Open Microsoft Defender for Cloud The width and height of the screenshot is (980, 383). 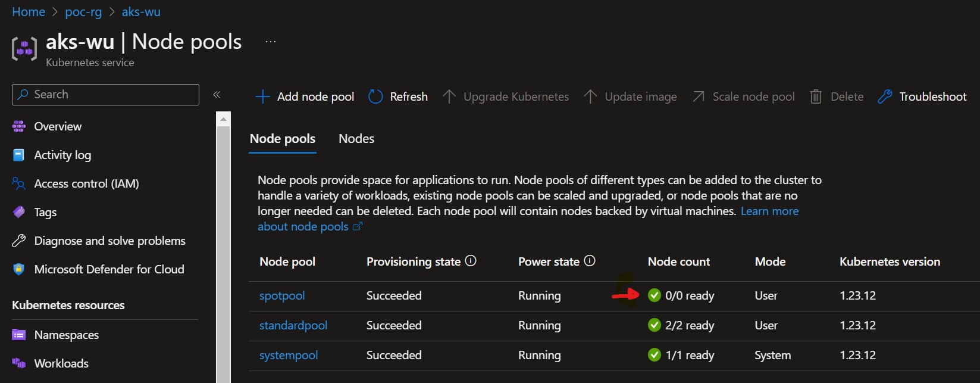pyautogui.click(x=109, y=269)
